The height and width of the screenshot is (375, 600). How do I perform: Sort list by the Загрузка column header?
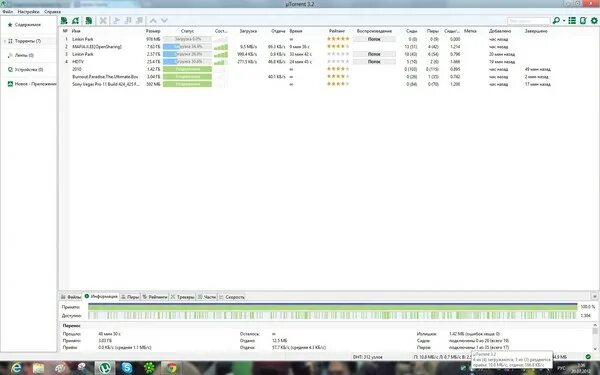click(248, 31)
